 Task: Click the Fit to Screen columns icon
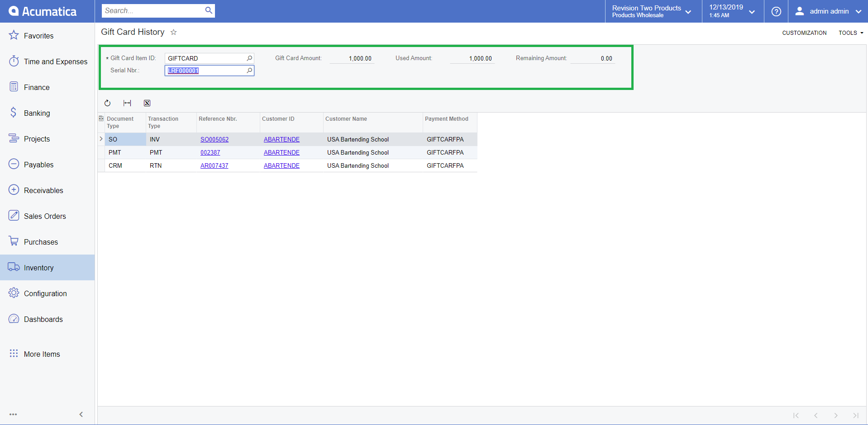[127, 103]
